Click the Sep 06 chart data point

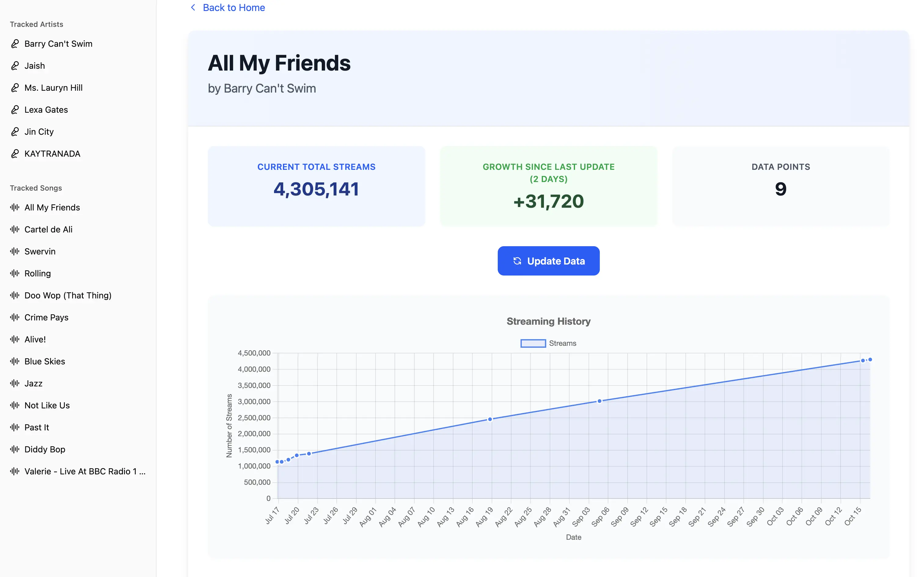pos(599,401)
